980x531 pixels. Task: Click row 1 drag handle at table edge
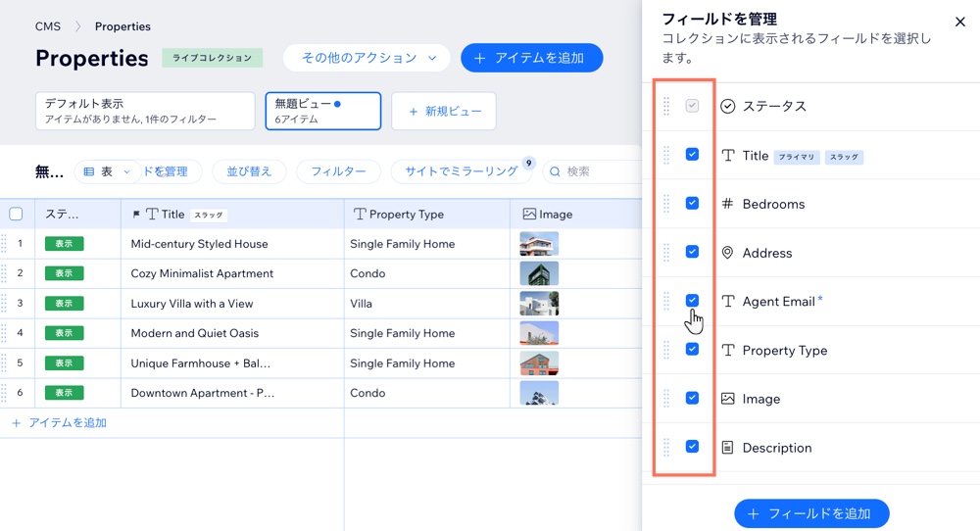4,244
